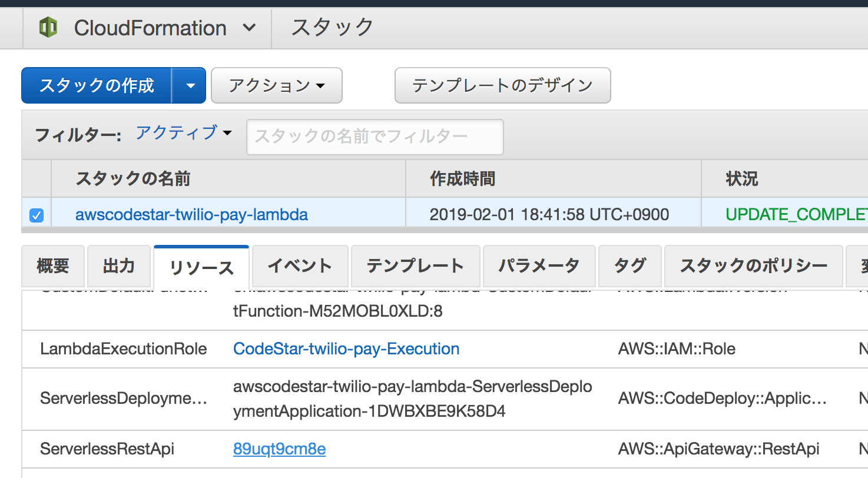Open the アクティブ filter dropdown
868x478 pixels.
tap(184, 133)
